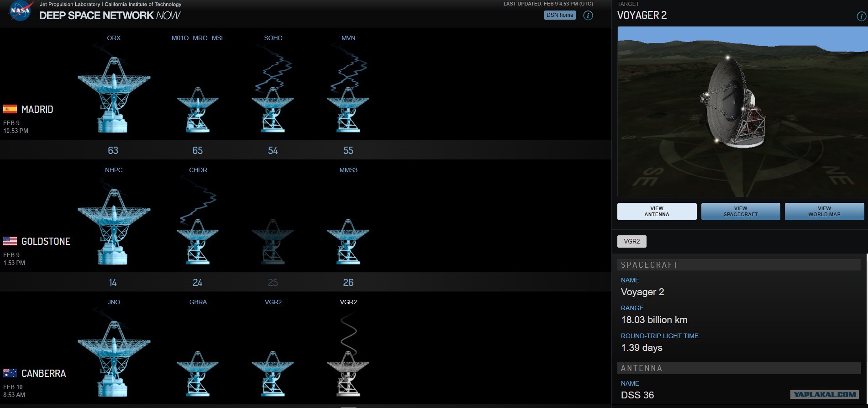This screenshot has height=408, width=868.
Task: Click the dimmed antenna number 25
Action: click(273, 282)
